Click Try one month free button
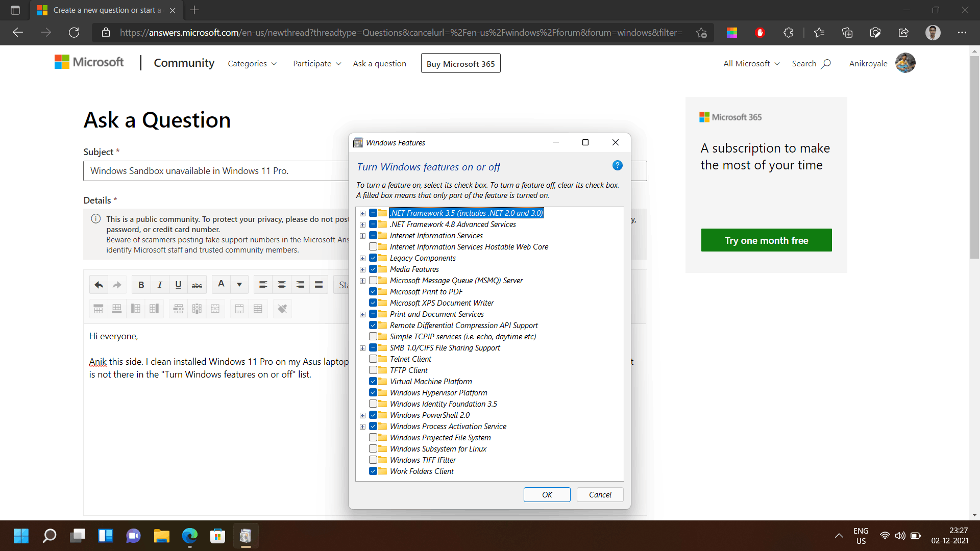This screenshot has width=980, height=551. pyautogui.click(x=766, y=240)
